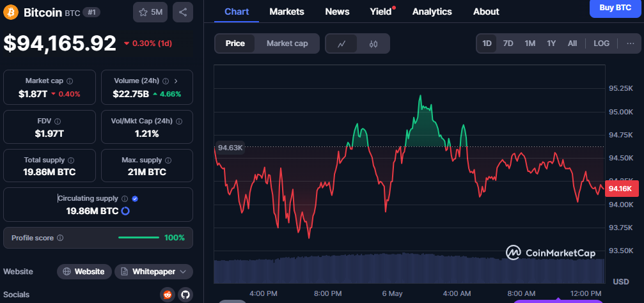
Task: Click the 94.16K current price label on chart
Action: 621,189
